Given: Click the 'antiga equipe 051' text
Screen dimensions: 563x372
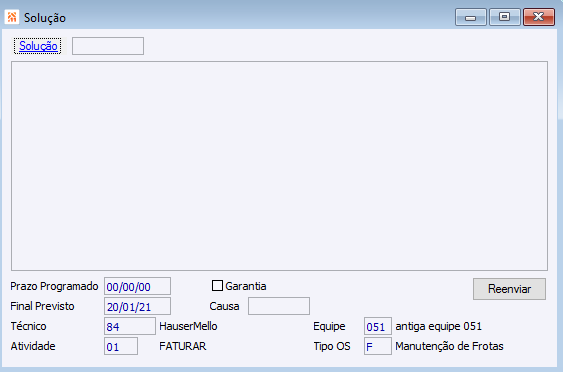Looking at the screenshot, I should click(x=438, y=326).
